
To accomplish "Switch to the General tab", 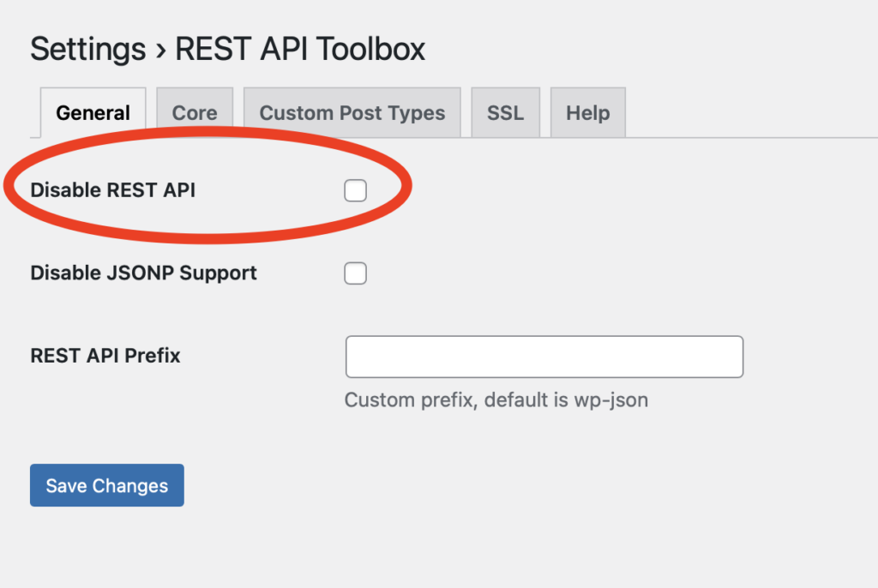I will 93,112.
